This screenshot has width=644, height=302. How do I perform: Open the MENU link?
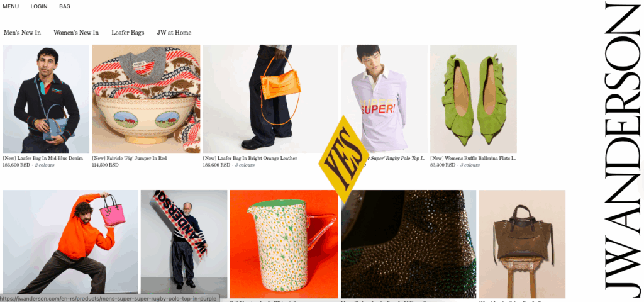[11, 6]
